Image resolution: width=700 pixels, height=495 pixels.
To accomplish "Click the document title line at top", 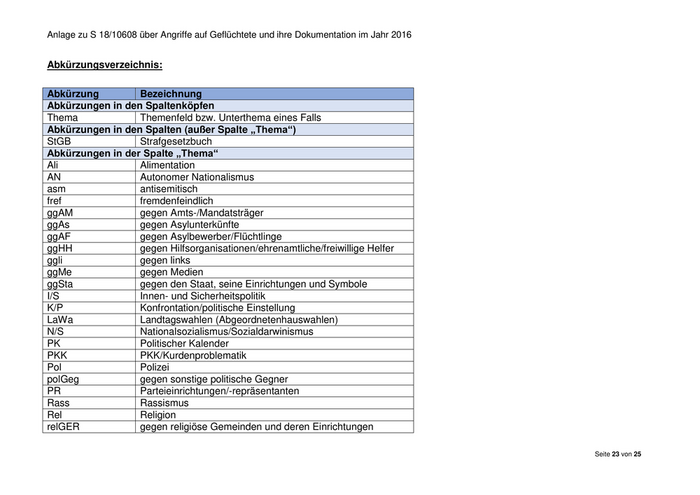I will pyautogui.click(x=229, y=35).
